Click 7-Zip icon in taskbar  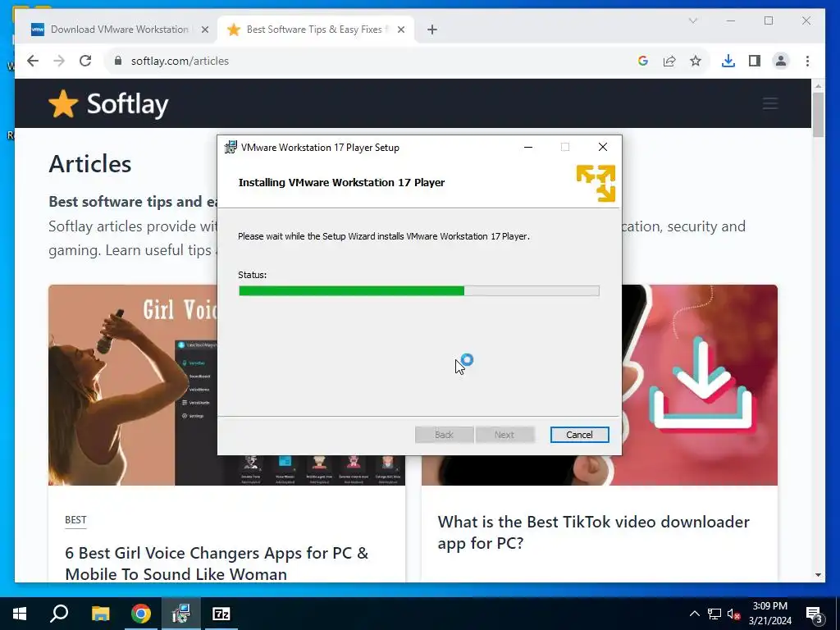point(221,614)
